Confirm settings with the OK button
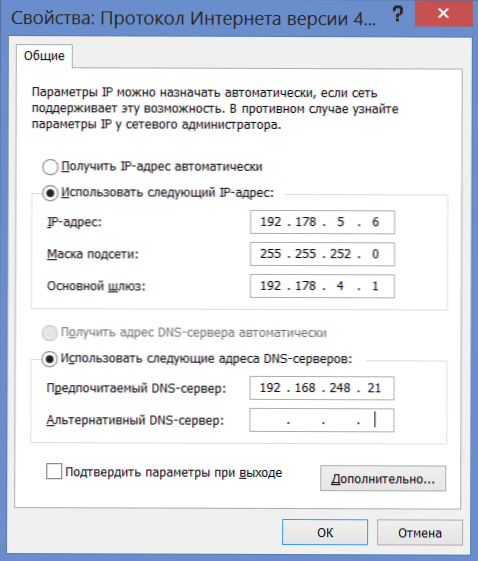Image resolution: width=478 pixels, height=561 pixels. click(x=325, y=532)
